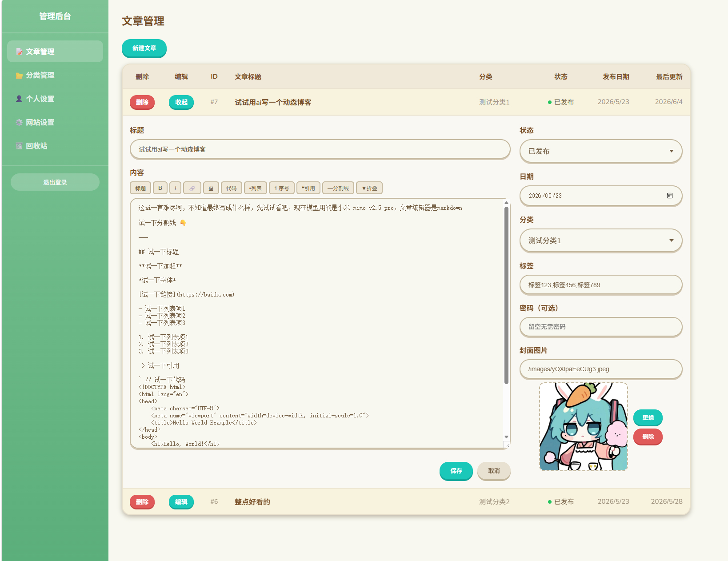Create a new article via 新建文章
Screen dimensions: 728x561
tap(144, 48)
